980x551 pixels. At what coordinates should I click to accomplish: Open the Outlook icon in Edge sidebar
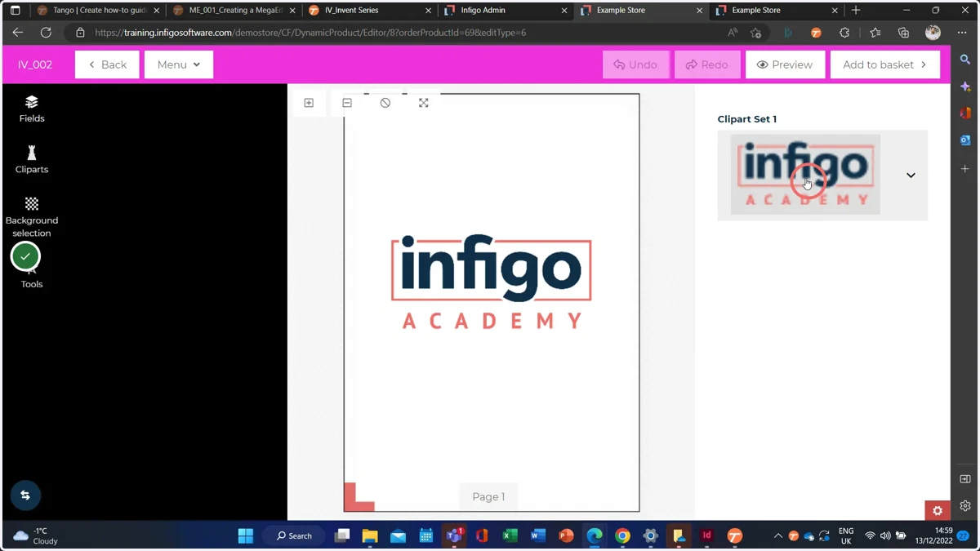965,140
